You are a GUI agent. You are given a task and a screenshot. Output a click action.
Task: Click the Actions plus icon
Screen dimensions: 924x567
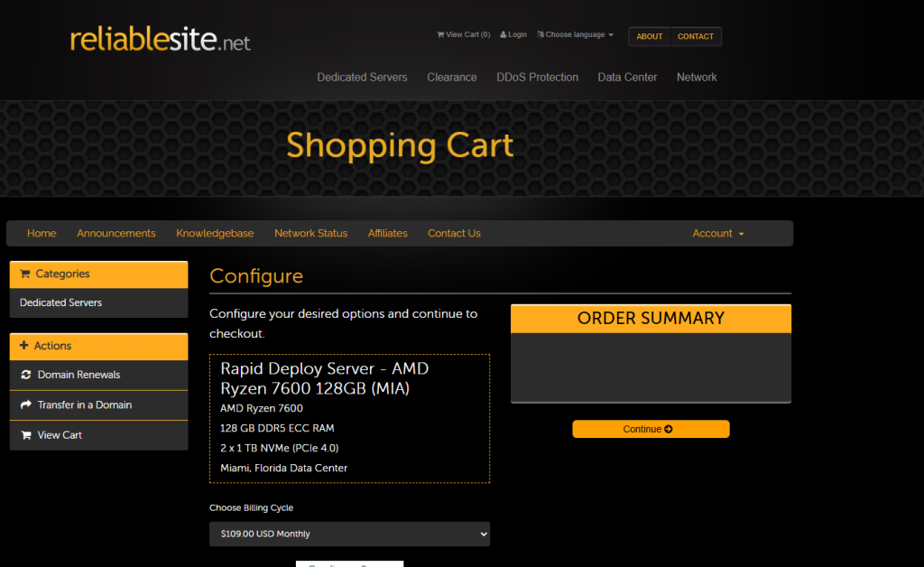pyautogui.click(x=23, y=346)
